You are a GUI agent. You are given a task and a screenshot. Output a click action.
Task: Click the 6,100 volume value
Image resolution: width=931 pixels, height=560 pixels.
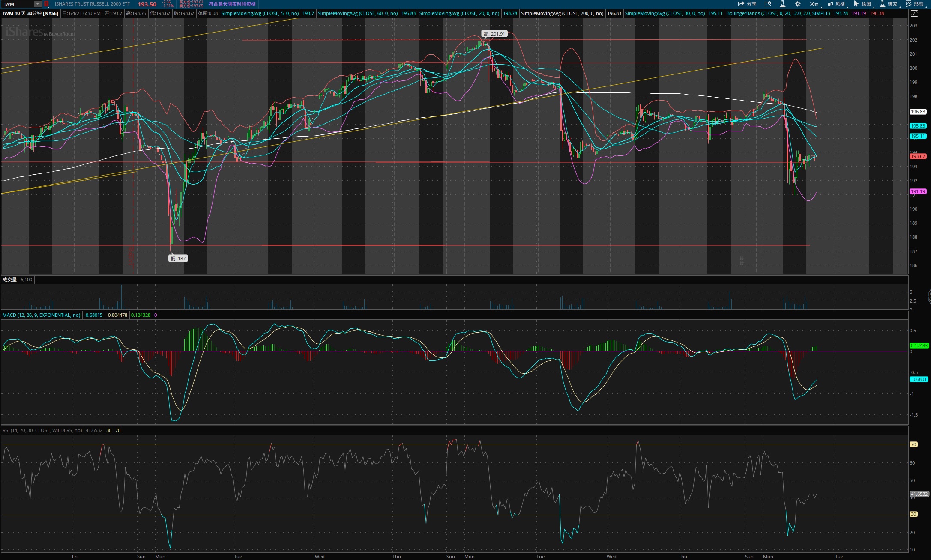pyautogui.click(x=26, y=280)
